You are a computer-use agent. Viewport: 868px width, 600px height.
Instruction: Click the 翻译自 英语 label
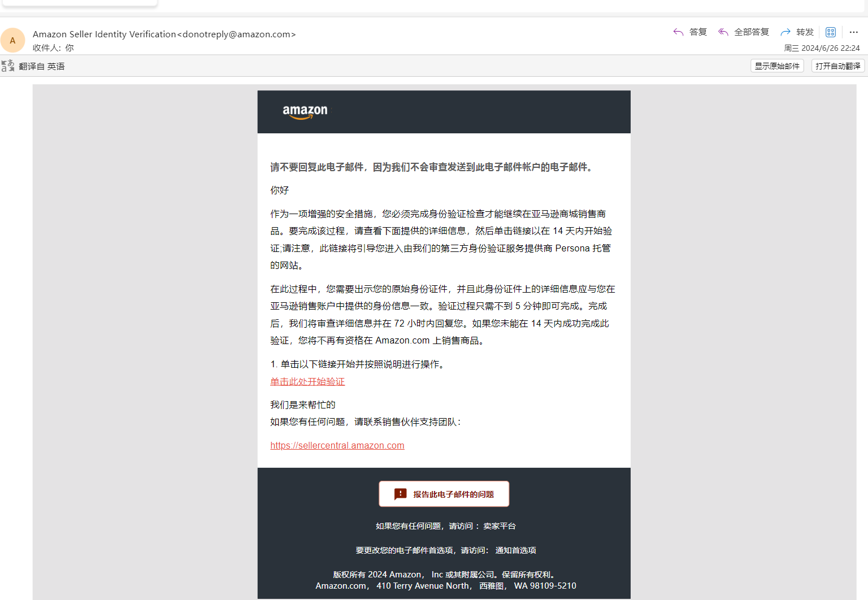click(x=42, y=67)
